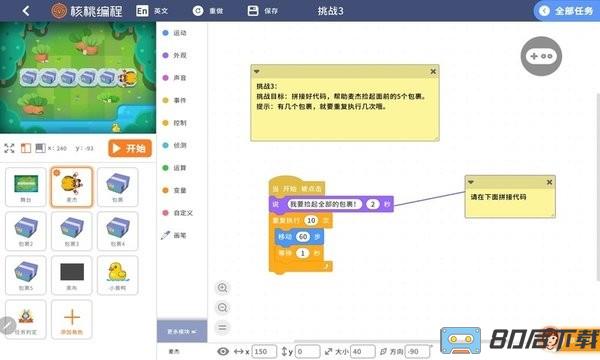The height and width of the screenshot is (360, 600).
Task: Select the 包裹4 package sprite
Action: tap(117, 231)
